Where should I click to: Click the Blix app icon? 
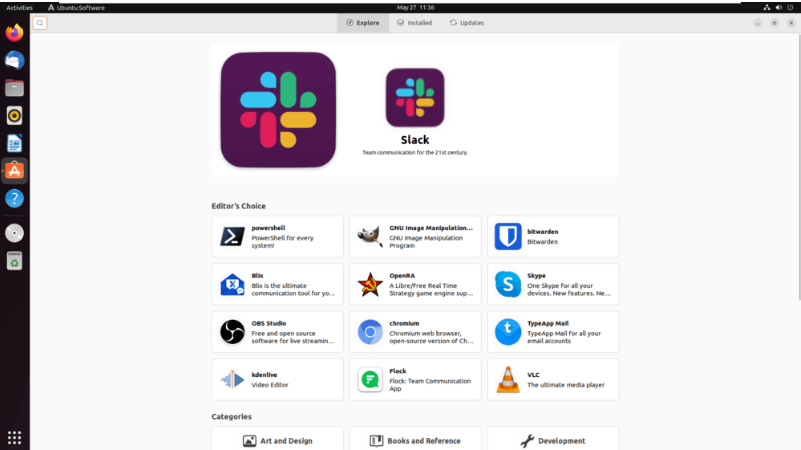click(232, 285)
